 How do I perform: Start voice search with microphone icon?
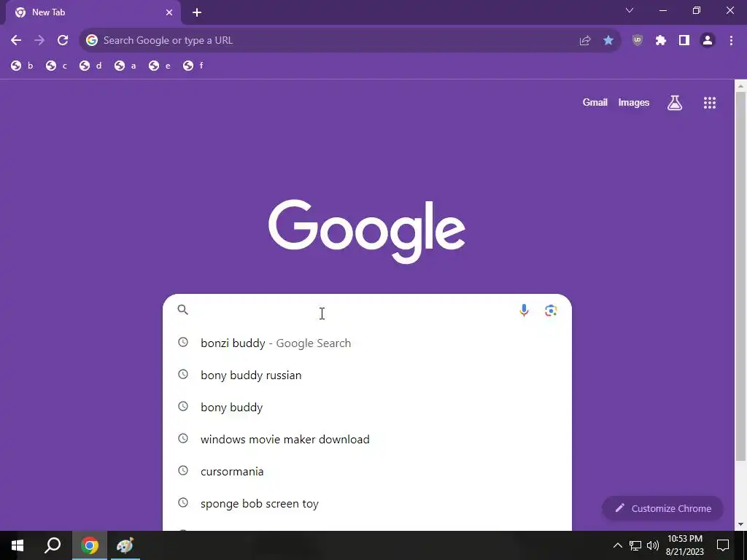click(x=524, y=311)
